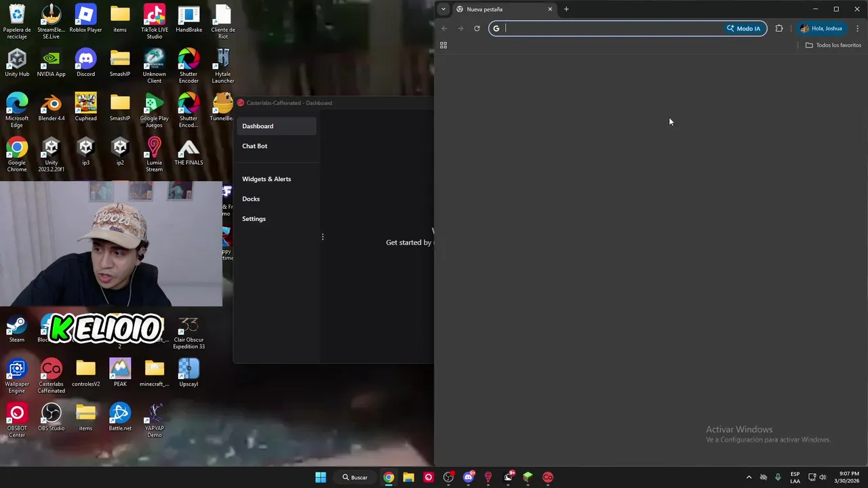The width and height of the screenshot is (868, 488).
Task: Open ESP LAA language switcher
Action: (x=795, y=477)
